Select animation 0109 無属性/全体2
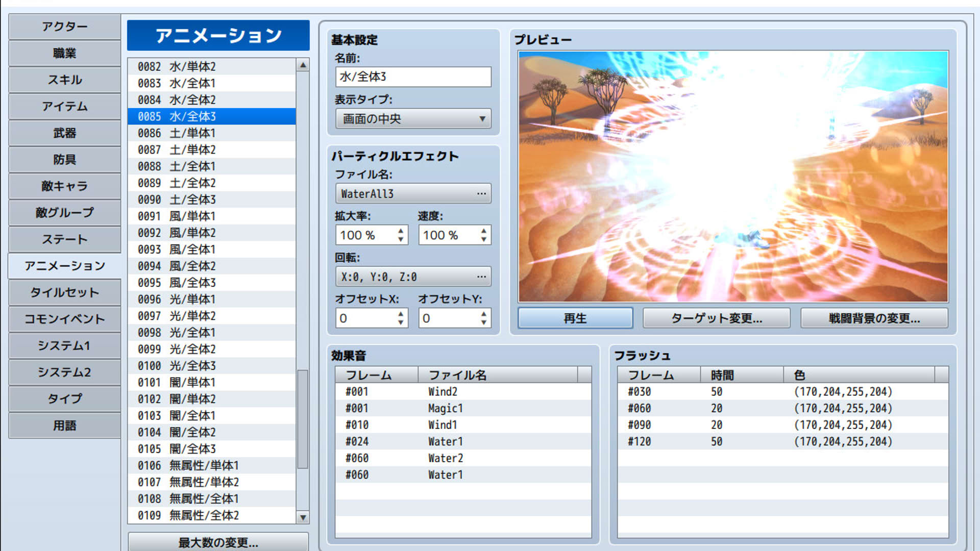The height and width of the screenshot is (551, 980). 211,515
